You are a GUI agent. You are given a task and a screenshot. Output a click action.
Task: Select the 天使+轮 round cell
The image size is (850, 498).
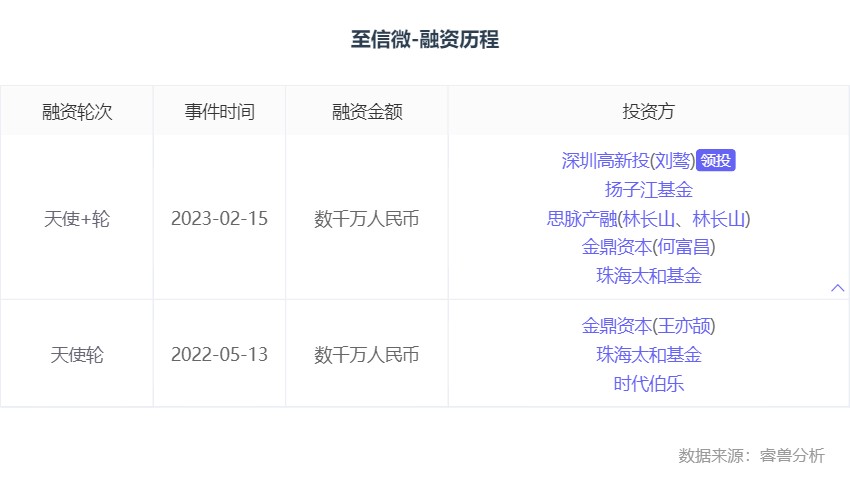tap(77, 218)
